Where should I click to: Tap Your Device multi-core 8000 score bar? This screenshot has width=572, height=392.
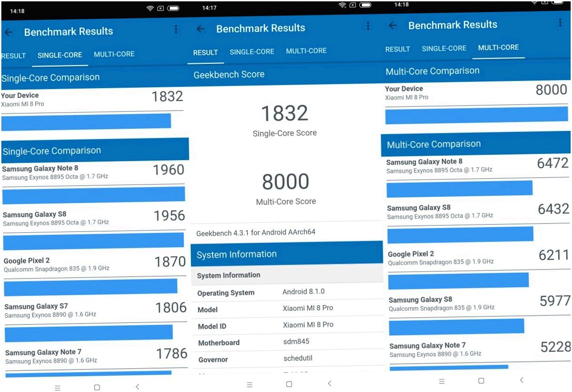(477, 115)
